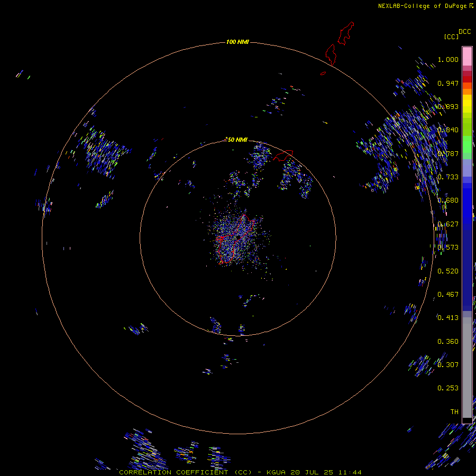The width and height of the screenshot is (476, 476).
Task: Pick the lavender swatch beside 0.733
Action: click(x=467, y=169)
